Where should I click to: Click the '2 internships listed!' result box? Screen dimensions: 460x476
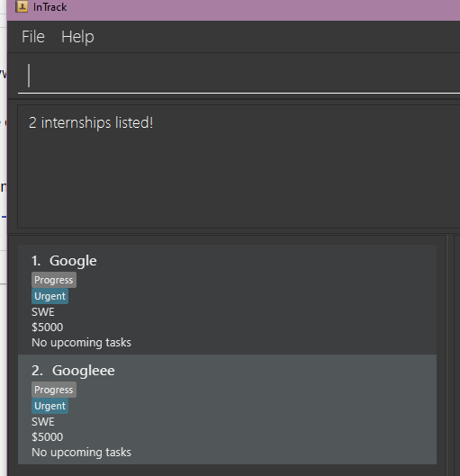239,166
